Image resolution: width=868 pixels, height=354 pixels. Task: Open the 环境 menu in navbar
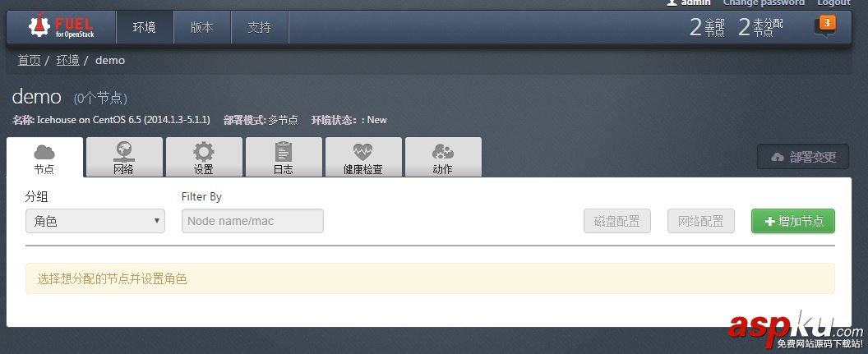click(145, 27)
